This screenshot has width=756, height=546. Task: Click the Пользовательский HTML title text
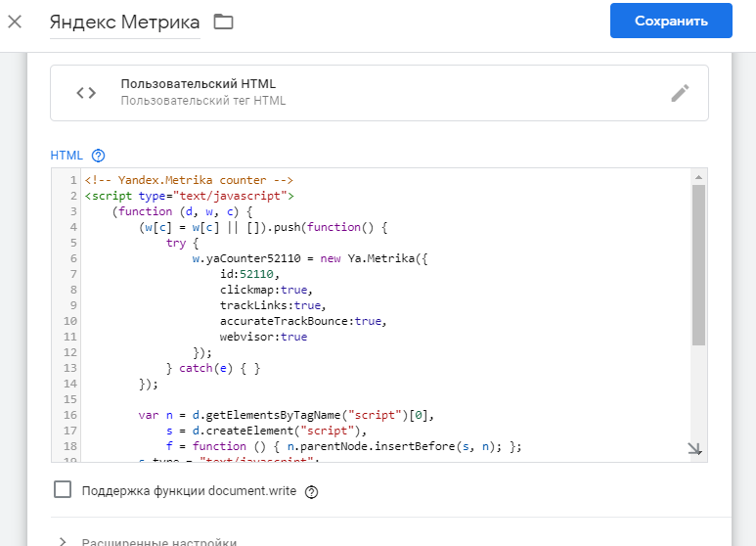point(199,83)
